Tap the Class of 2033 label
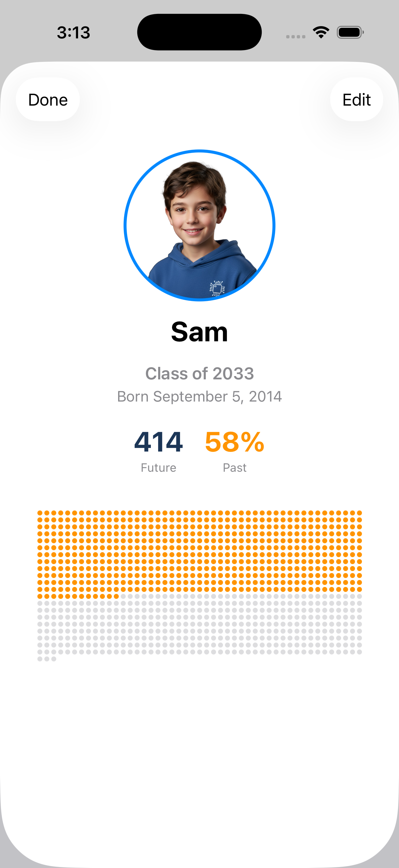This screenshot has height=868, width=399. click(199, 373)
